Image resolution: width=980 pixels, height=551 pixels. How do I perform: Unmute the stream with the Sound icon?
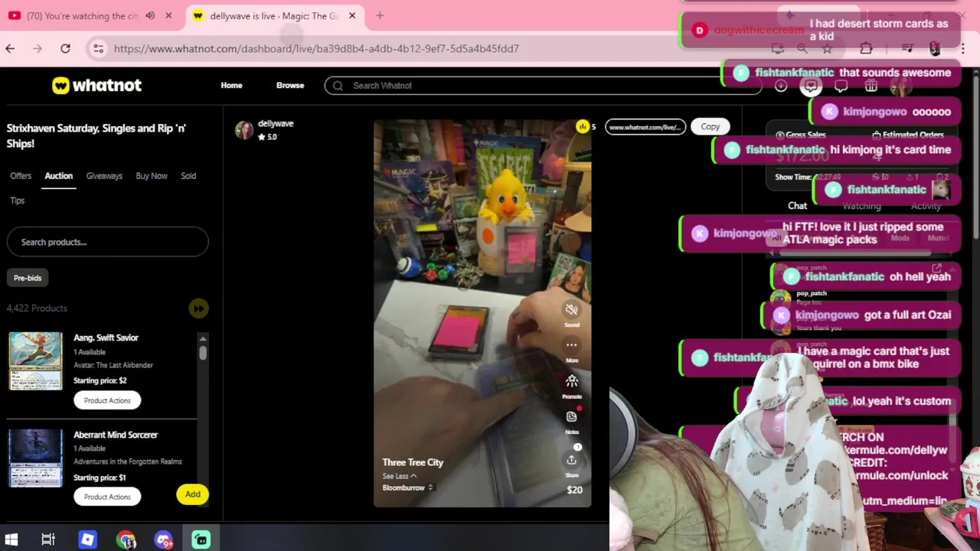571,309
